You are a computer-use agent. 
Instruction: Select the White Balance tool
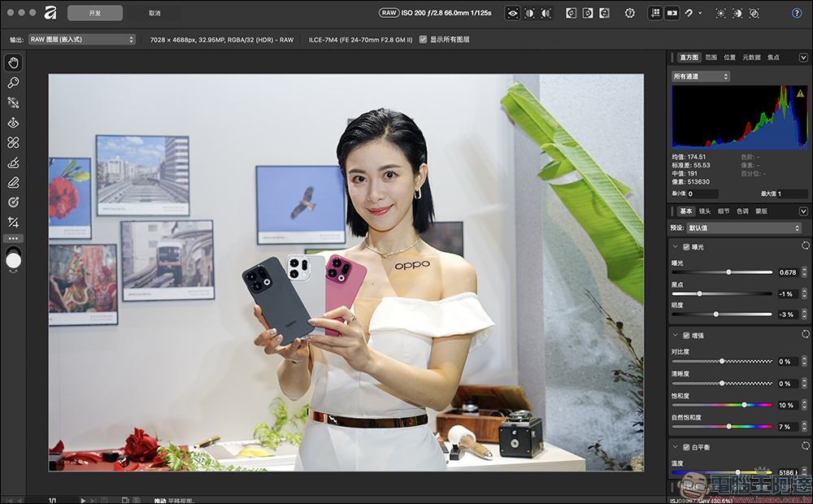13,102
